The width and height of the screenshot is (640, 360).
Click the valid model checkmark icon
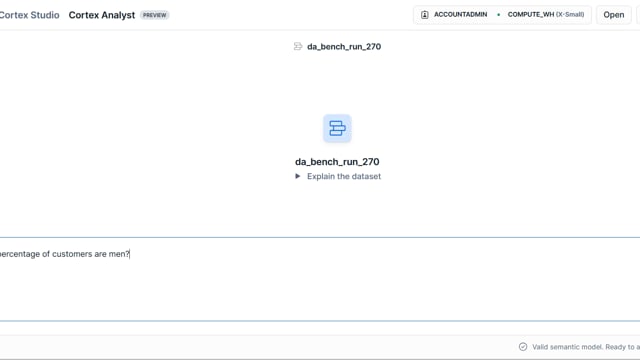coord(523,347)
